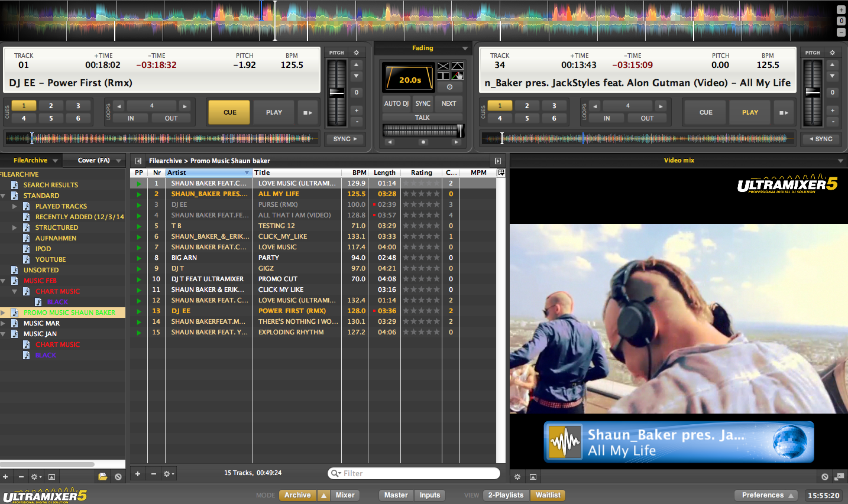Switch to Mixer mode
The width and height of the screenshot is (848, 504).
coord(345,495)
